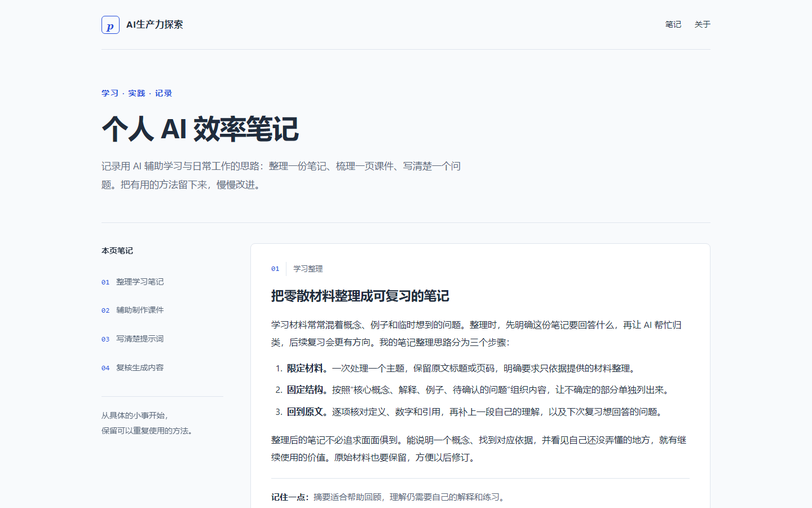Click the 个人 AI 效率笔记 page heading
The image size is (812, 508).
point(200,129)
